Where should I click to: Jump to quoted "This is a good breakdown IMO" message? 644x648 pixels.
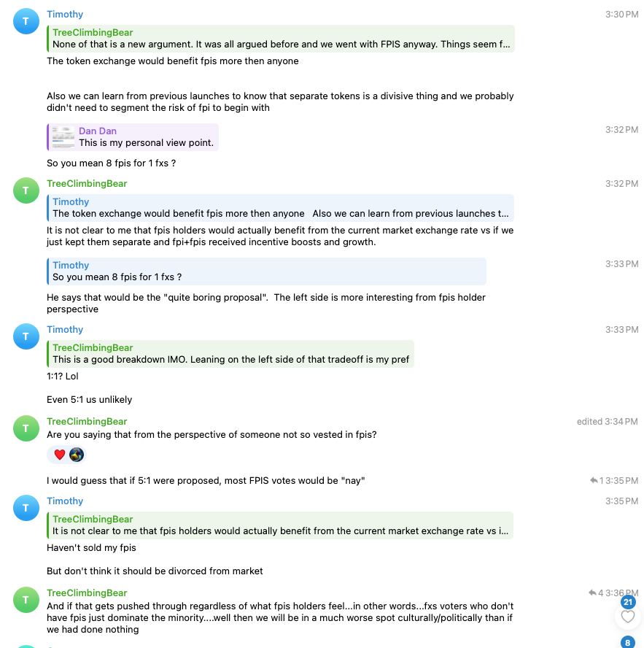tap(230, 354)
